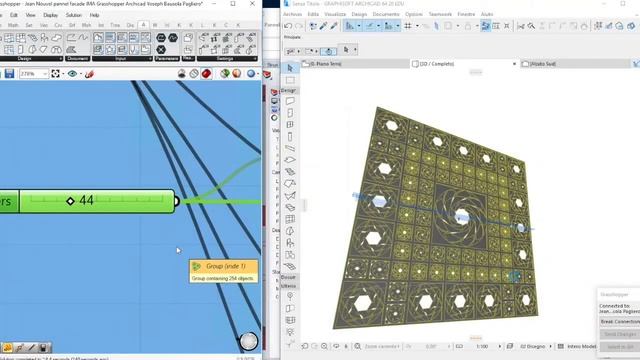The height and width of the screenshot is (360, 640).
Task: Select the Column tool in Archicad toolbox
Action: [x=290, y=136]
